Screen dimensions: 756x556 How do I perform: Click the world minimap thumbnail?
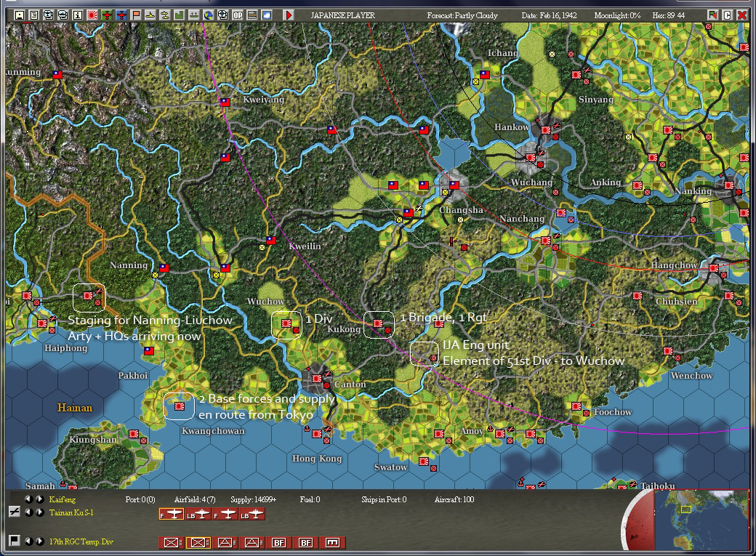[x=701, y=520]
